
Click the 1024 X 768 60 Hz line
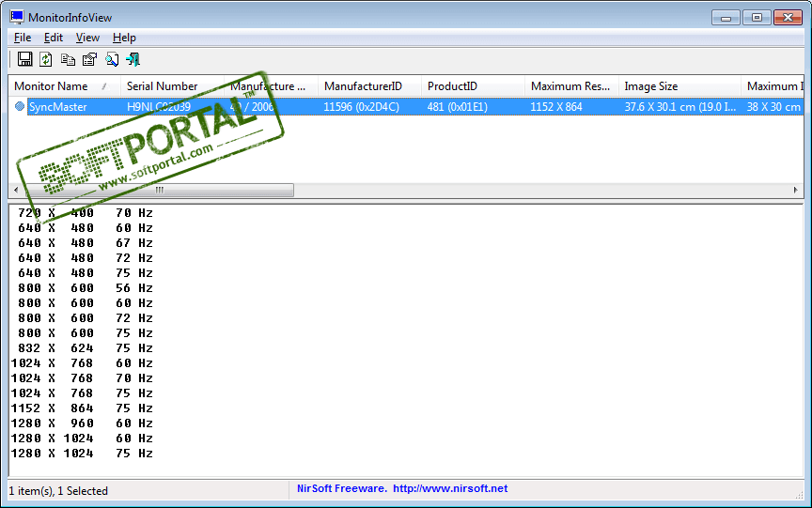click(82, 363)
